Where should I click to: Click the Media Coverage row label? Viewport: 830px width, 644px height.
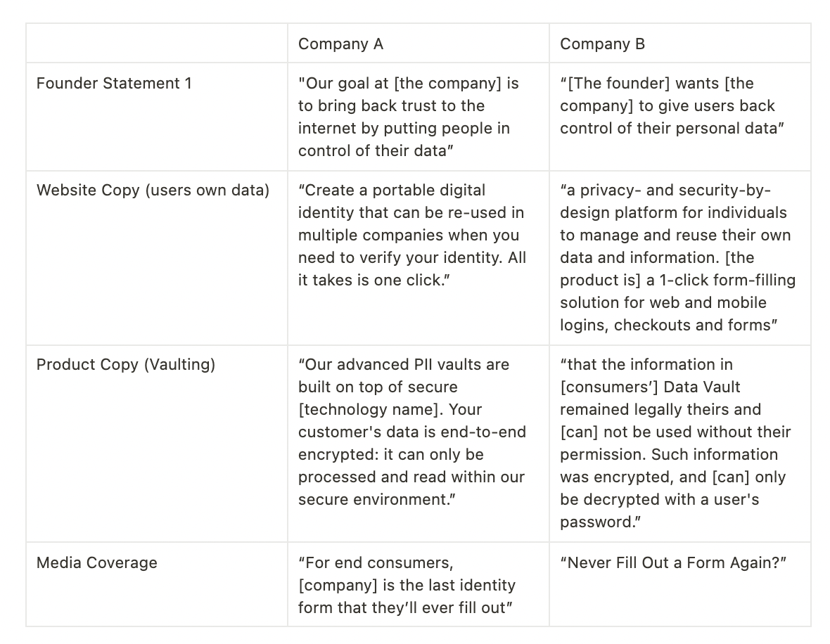click(x=97, y=562)
